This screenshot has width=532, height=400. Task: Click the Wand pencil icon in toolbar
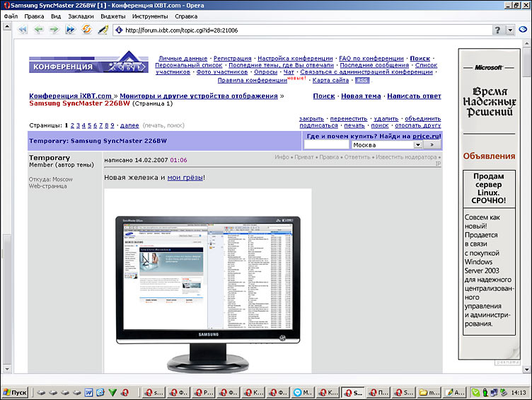point(103,30)
